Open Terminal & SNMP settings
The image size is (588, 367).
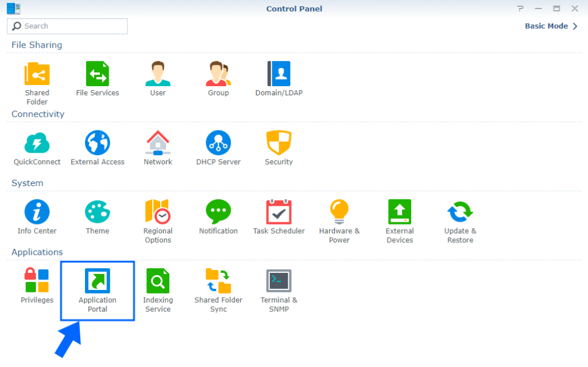pos(278,281)
